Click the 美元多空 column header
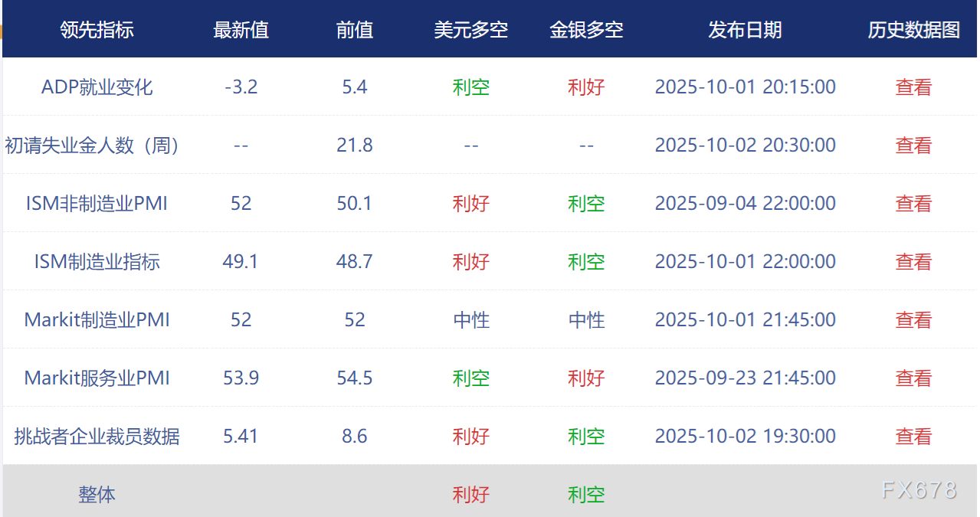This screenshot has width=980, height=517. point(470,30)
